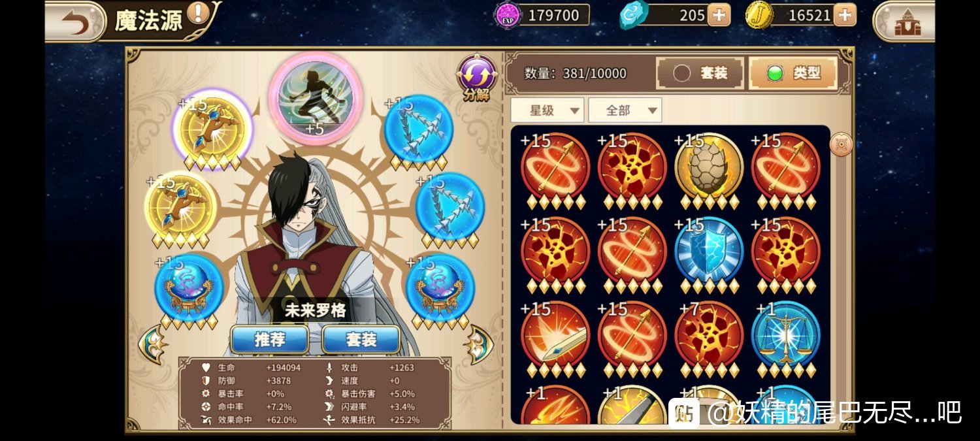Go to previous character with left arrow

pyautogui.click(x=154, y=343)
